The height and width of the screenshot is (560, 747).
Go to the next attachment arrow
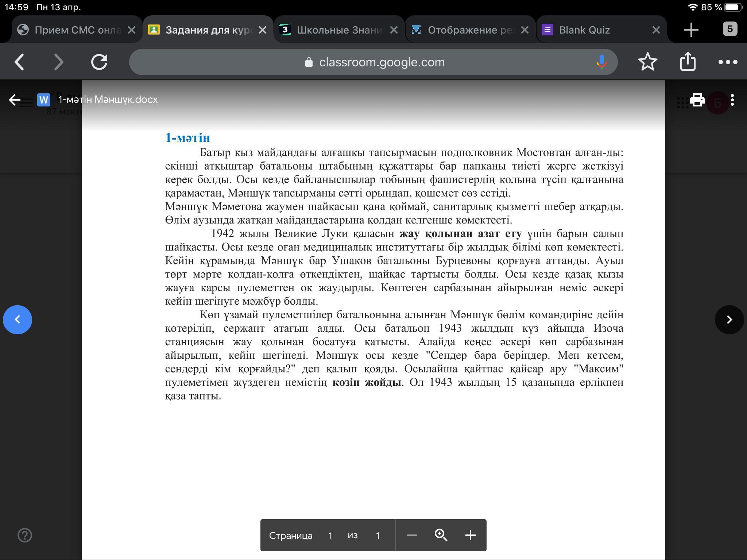tap(729, 319)
